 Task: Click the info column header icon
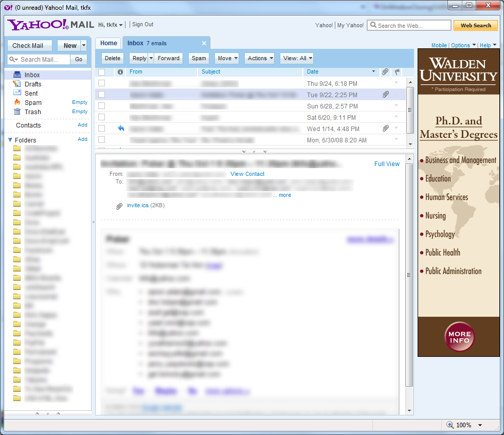[120, 72]
